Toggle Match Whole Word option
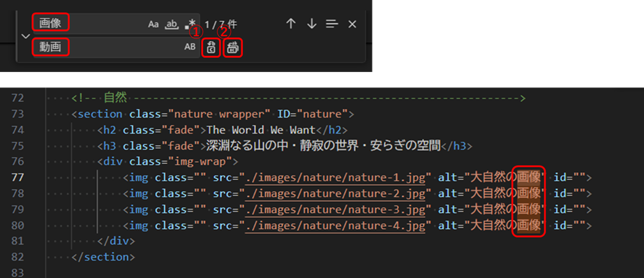Image resolution: width=644 pixels, height=278 pixels. point(171,24)
